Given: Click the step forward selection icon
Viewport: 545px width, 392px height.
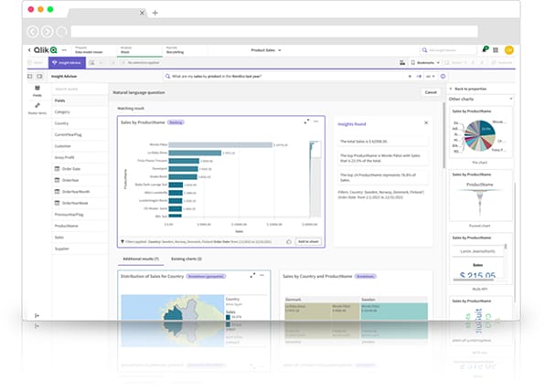Looking at the screenshot, I should [113, 62].
